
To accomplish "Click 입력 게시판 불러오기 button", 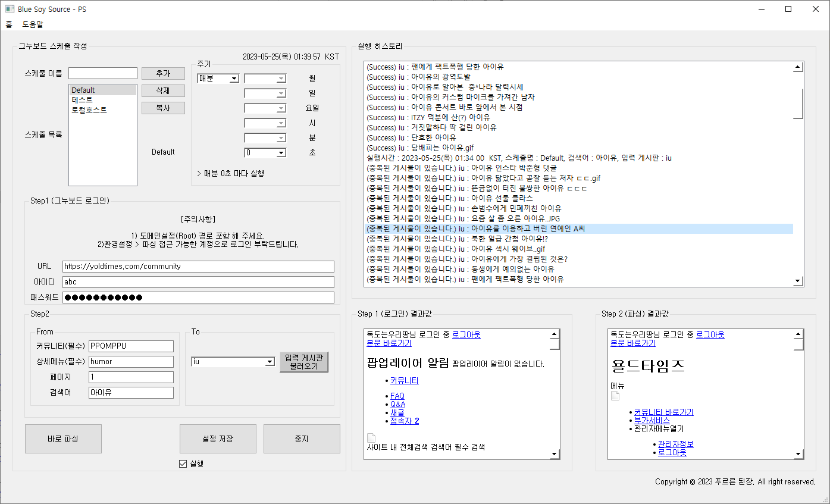I will 304,362.
